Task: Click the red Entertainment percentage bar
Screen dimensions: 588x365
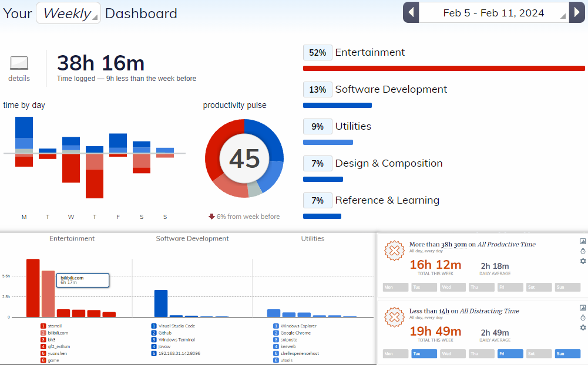Action: point(443,69)
